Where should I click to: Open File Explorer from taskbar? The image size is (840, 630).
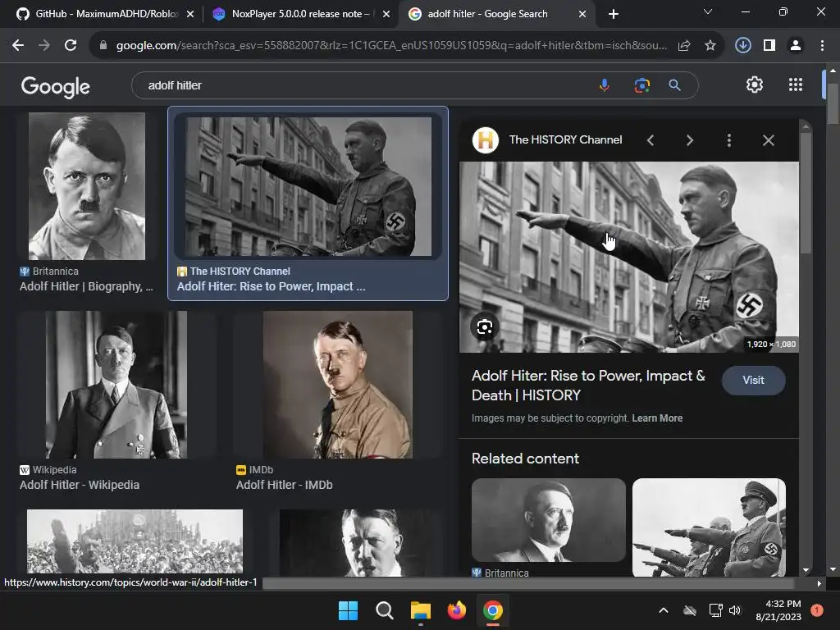421,610
